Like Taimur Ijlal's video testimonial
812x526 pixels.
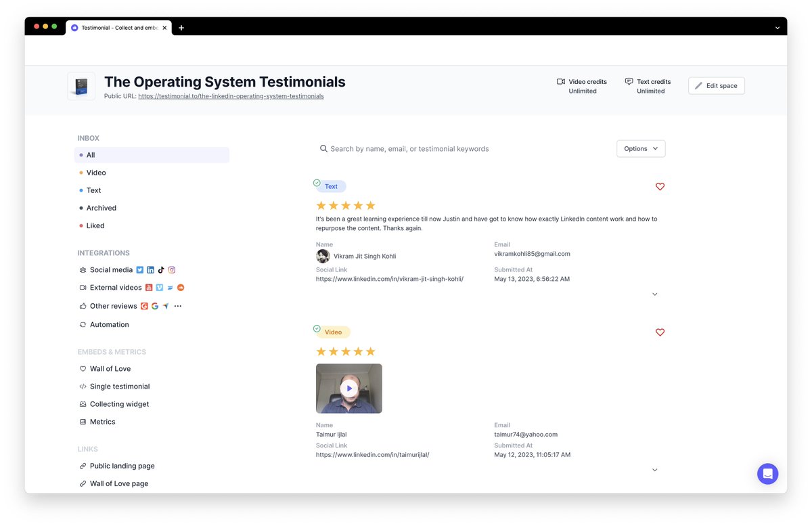660,332
